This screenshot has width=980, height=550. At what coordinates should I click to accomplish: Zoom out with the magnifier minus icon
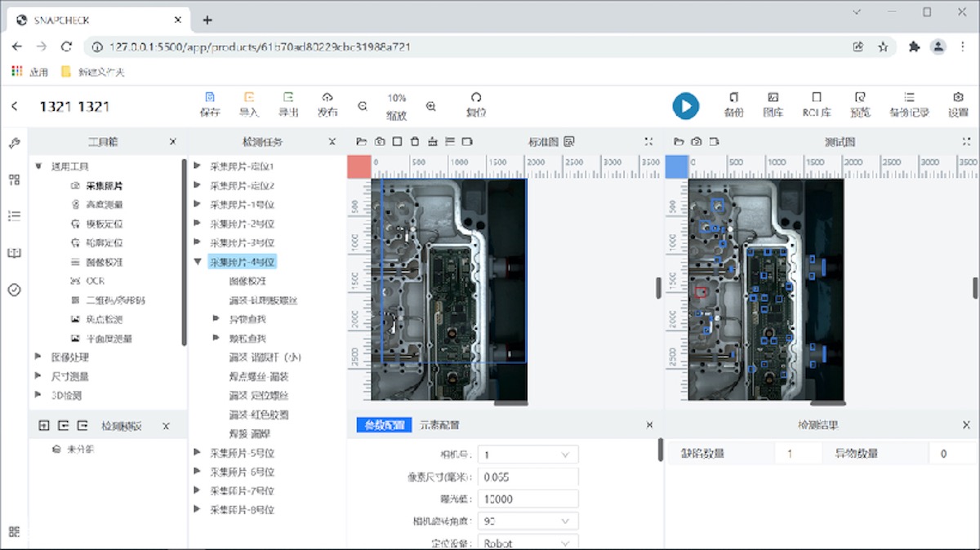[363, 106]
